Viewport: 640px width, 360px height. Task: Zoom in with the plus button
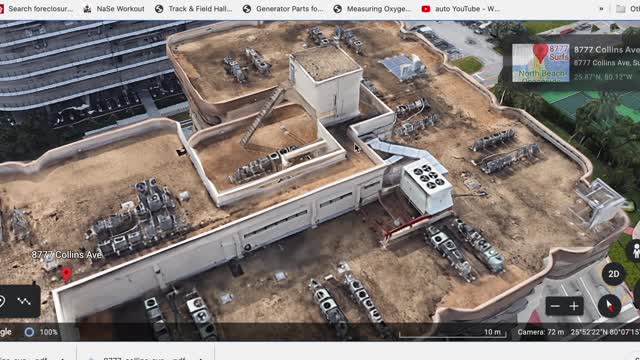click(574, 306)
